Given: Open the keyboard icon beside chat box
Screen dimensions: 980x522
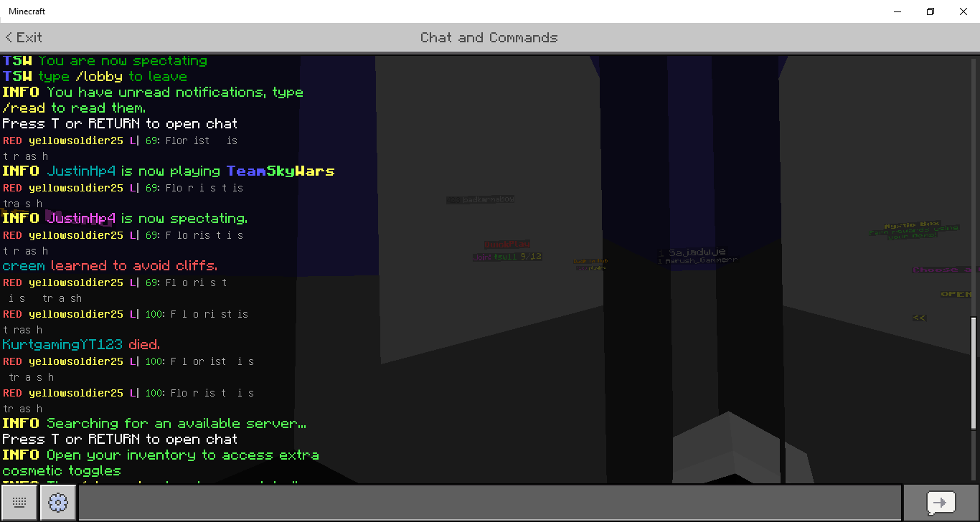Looking at the screenshot, I should tap(19, 503).
